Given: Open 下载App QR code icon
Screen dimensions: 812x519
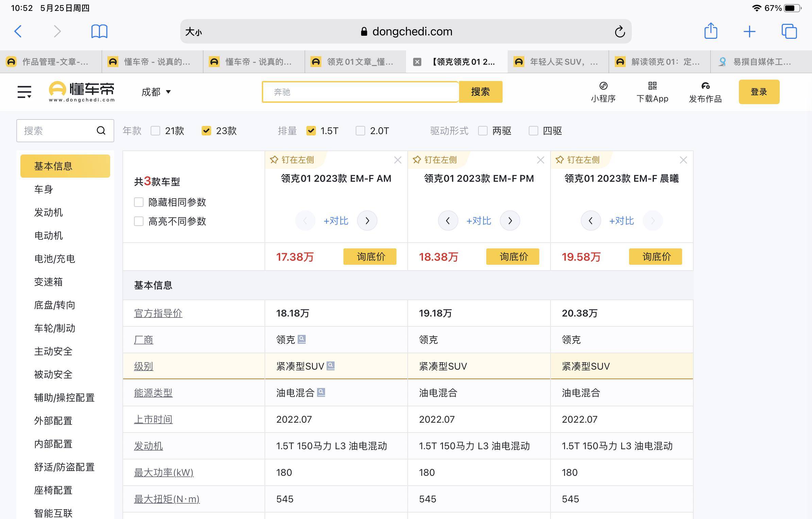Looking at the screenshot, I should pos(652,92).
